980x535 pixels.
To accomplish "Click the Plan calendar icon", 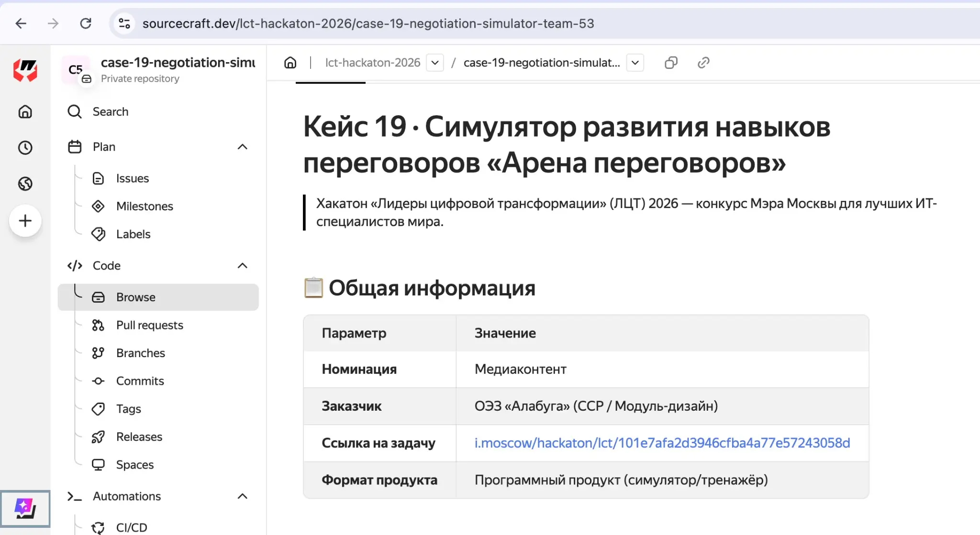I will click(75, 147).
